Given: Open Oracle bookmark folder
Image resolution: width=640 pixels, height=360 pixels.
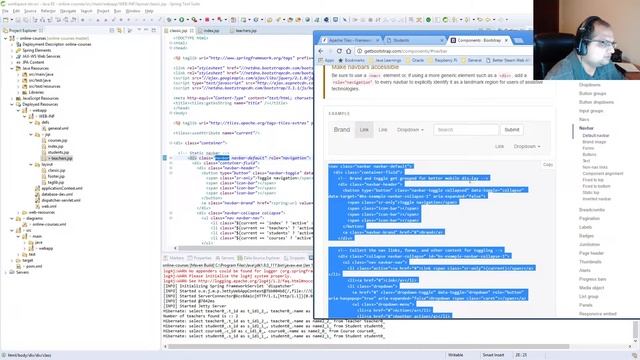Looking at the screenshot, I should point(415,60).
